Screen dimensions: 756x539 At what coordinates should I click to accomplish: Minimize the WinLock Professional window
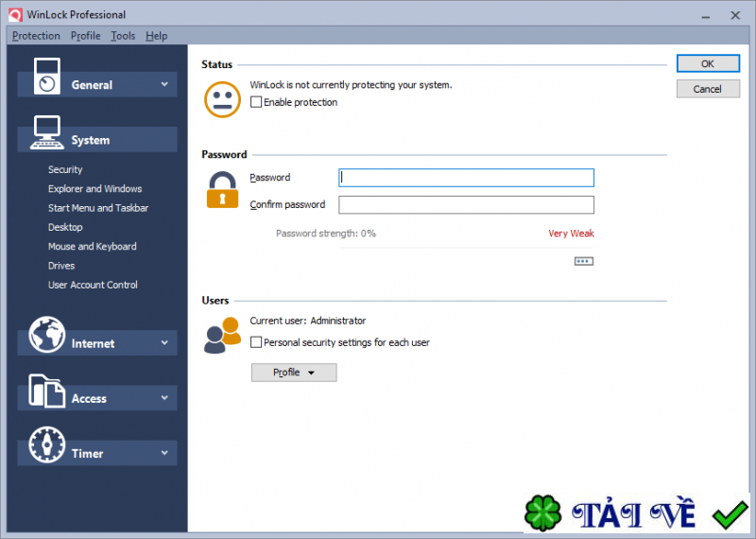coord(706,15)
